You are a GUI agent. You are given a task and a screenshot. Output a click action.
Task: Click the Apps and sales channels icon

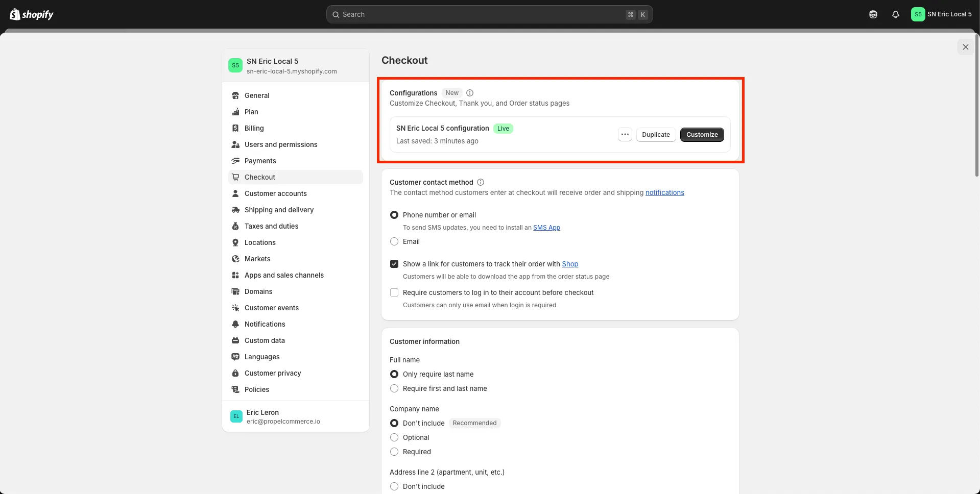tap(235, 275)
